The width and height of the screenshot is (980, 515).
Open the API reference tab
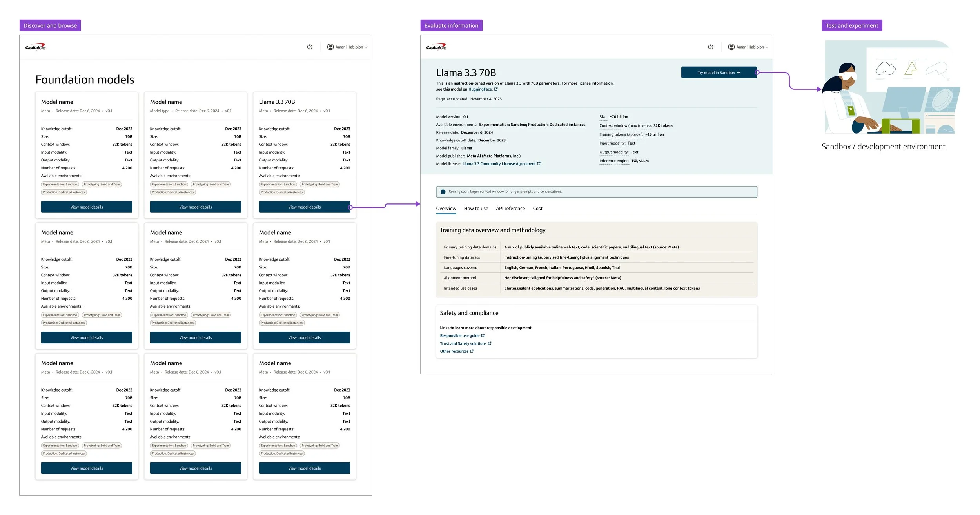pos(510,209)
